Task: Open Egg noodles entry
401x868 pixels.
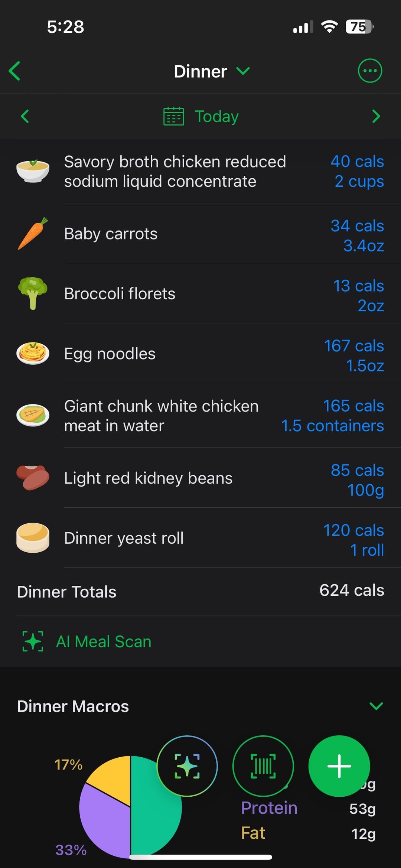Action: pos(110,354)
